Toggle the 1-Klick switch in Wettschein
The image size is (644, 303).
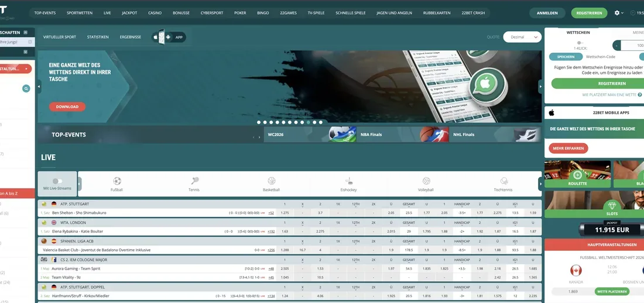[x=580, y=43]
